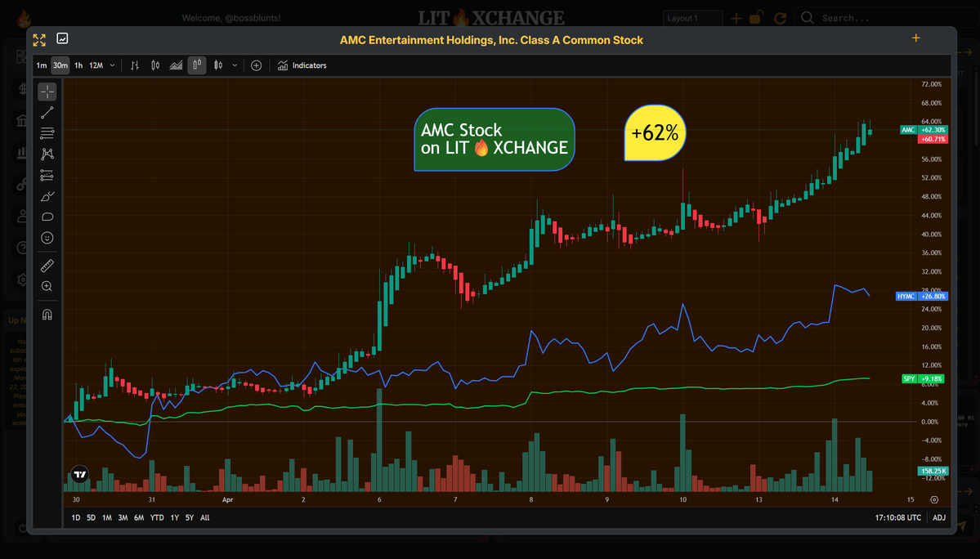Image resolution: width=980 pixels, height=559 pixels.
Task: Click the HYMC +26.80% price label
Action: [921, 296]
